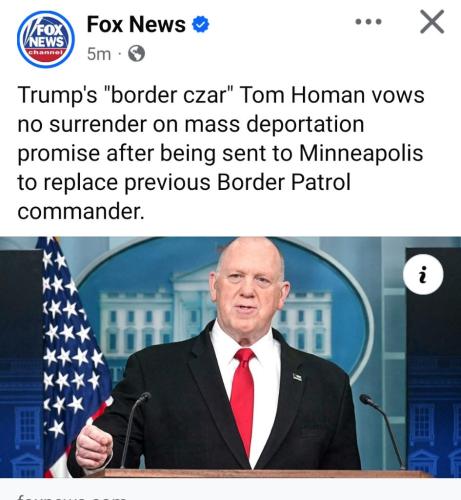Close the post with the X

click(432, 22)
